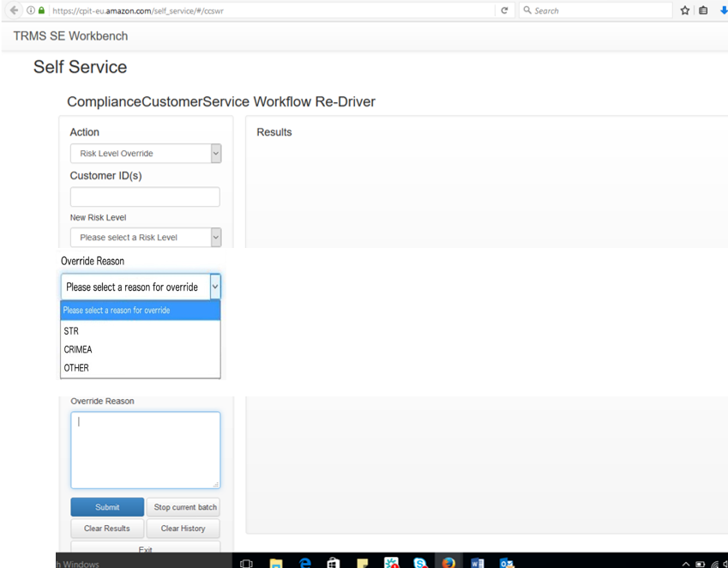728x568 pixels.
Task: Click the green padlock security icon
Action: 41,10
